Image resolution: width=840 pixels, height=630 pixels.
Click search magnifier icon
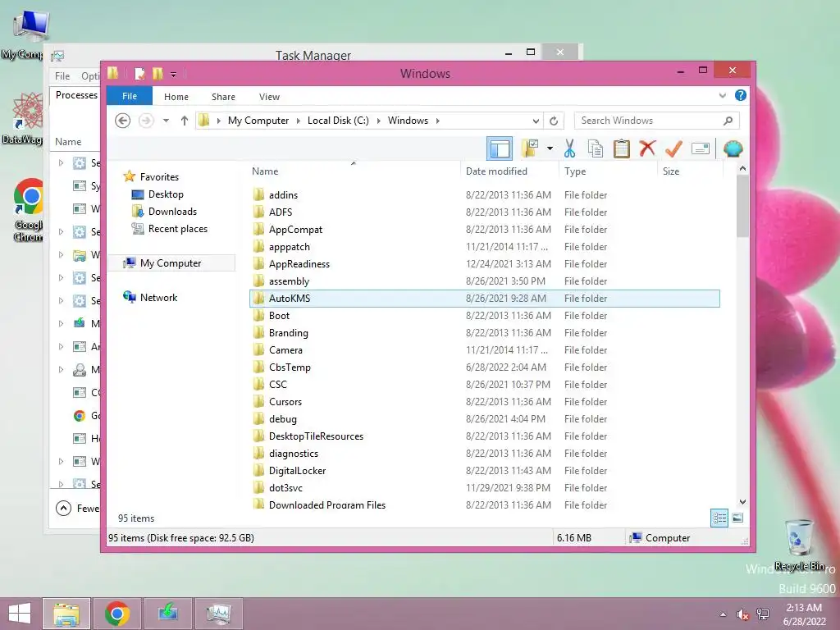point(728,121)
